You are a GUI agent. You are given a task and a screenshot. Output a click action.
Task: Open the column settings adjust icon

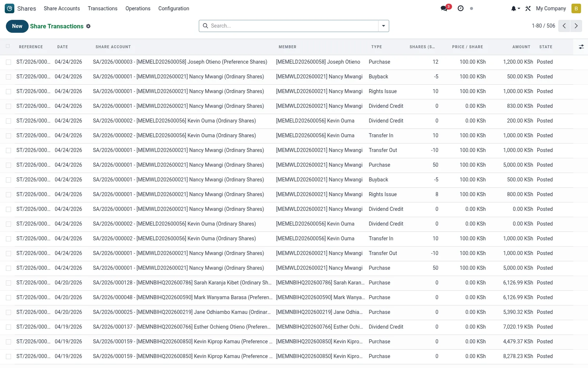click(581, 47)
